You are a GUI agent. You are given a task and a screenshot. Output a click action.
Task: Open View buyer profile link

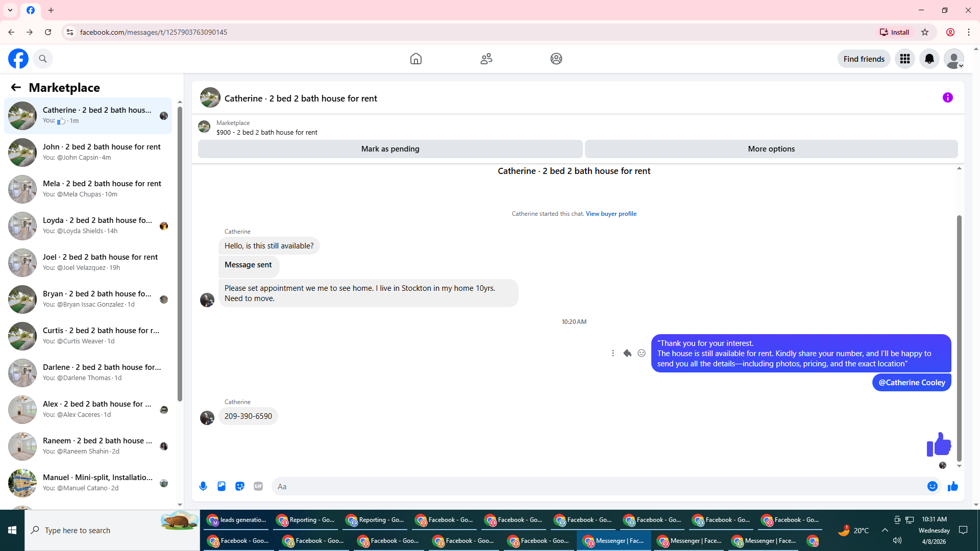pyautogui.click(x=611, y=214)
